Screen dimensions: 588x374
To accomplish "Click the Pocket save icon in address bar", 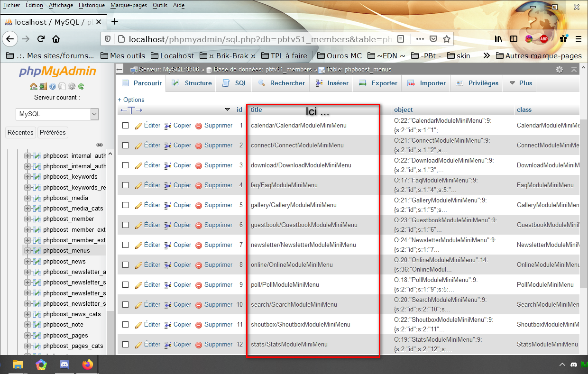I will click(x=433, y=39).
